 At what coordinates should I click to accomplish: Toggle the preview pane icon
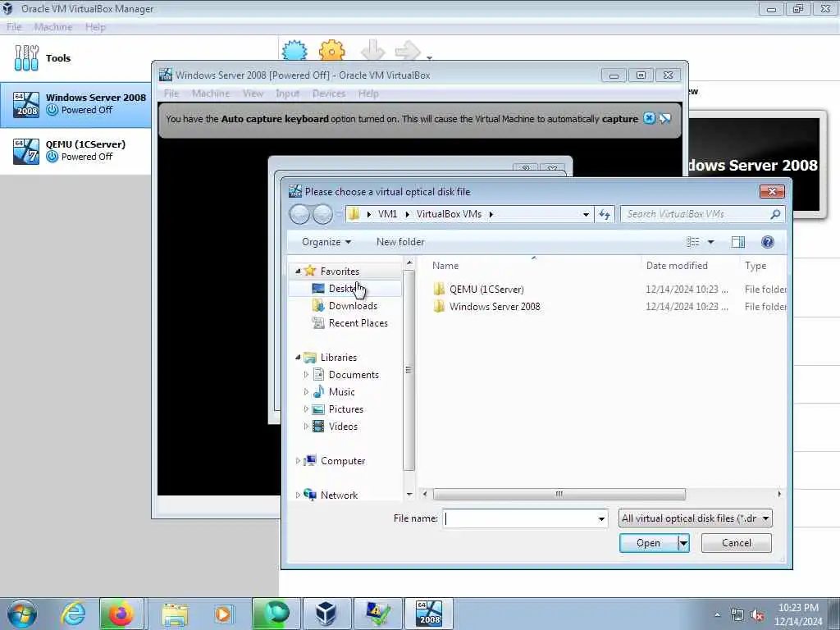pos(737,242)
